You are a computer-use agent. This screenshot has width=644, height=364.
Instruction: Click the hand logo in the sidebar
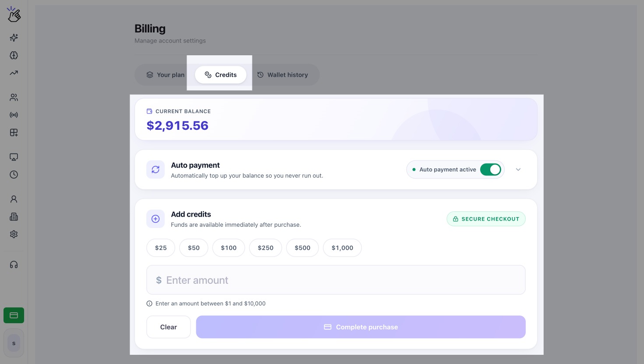click(x=14, y=14)
